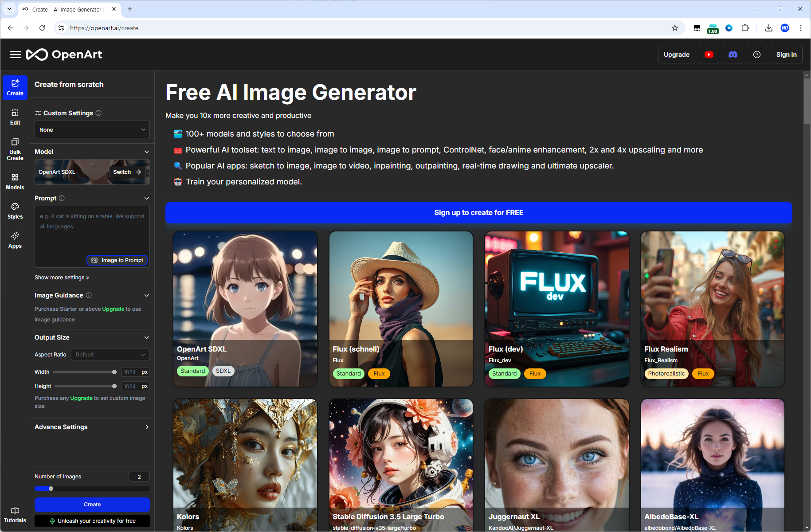Click the page vertical scrollbar
Image resolution: width=811 pixels, height=532 pixels.
(807, 101)
